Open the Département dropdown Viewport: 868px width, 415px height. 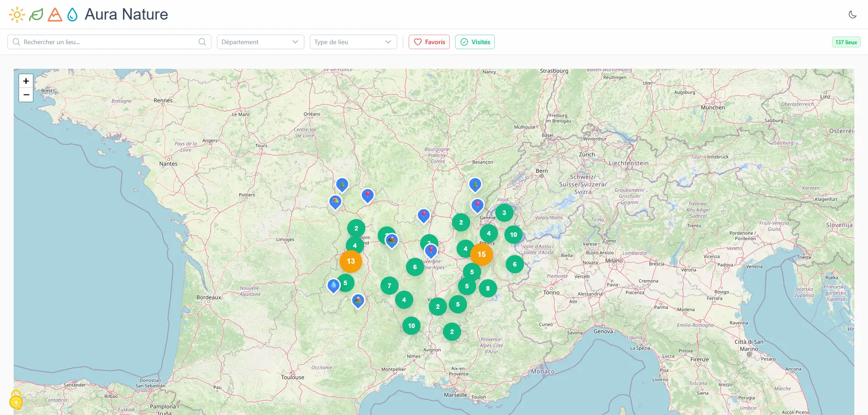coord(260,41)
